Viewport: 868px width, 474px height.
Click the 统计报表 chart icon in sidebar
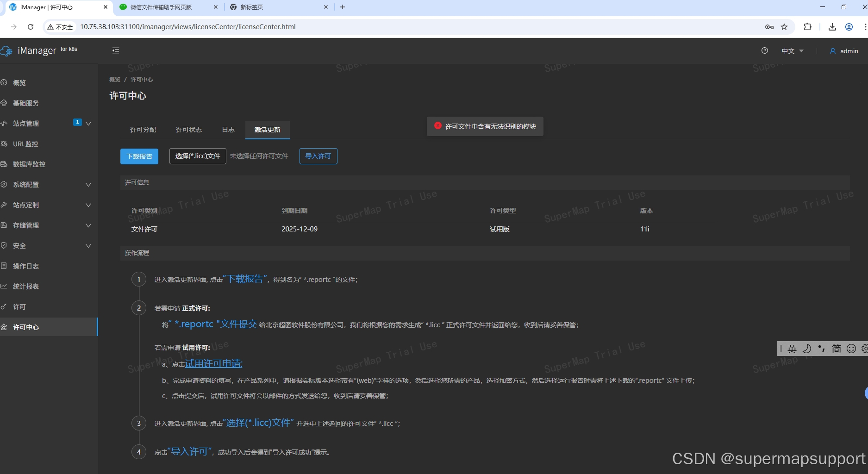pyautogui.click(x=4, y=286)
